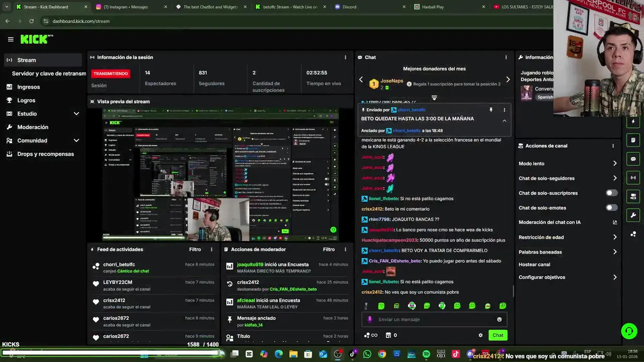Click username Cris_FAN_DEsheto_beto in moderator actions
This screenshot has height=362, width=644.
coord(293,289)
